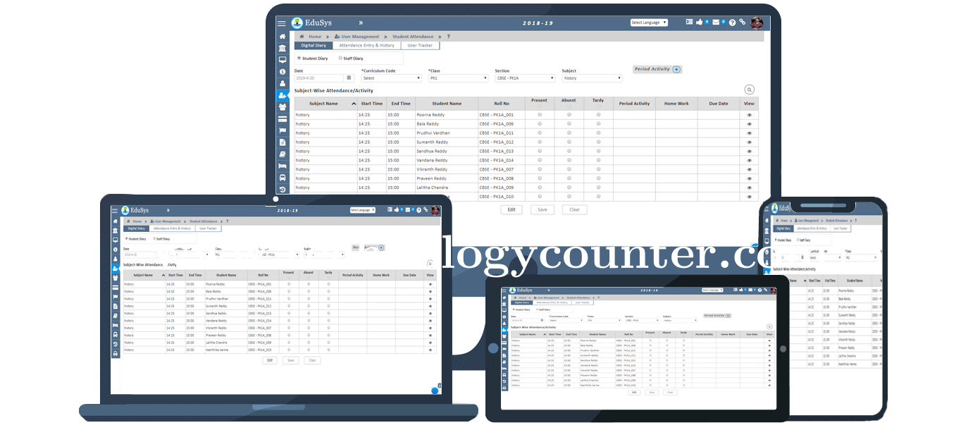980x430 pixels.
Task: Click the bus transport icon in large monitor sidebar
Action: 283,178
